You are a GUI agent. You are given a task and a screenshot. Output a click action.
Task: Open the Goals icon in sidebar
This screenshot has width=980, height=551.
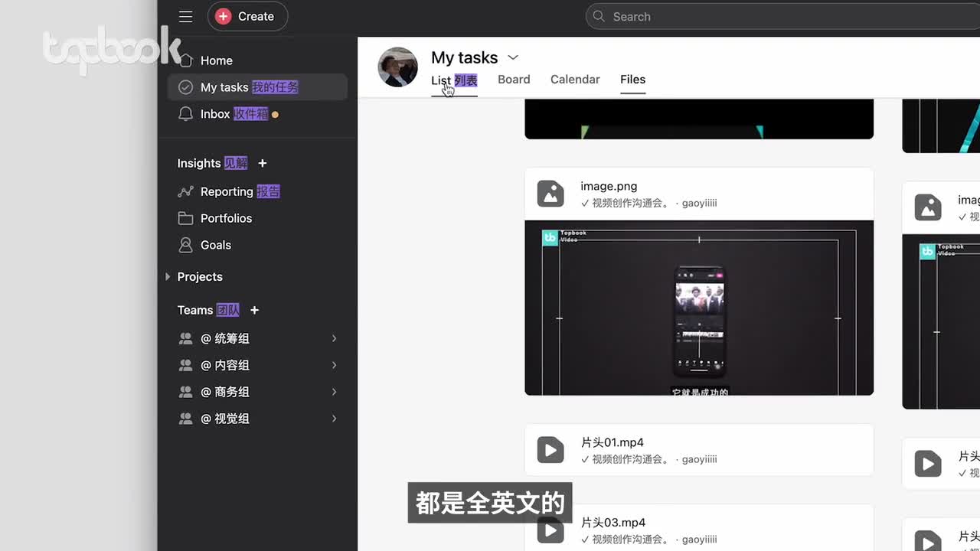pos(185,245)
